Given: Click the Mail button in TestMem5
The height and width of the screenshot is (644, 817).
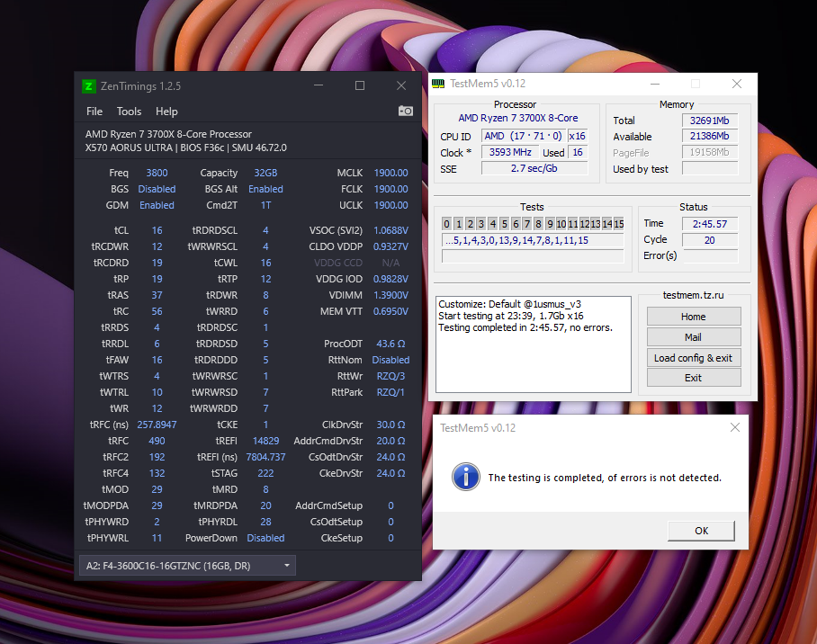Looking at the screenshot, I should tap(694, 337).
